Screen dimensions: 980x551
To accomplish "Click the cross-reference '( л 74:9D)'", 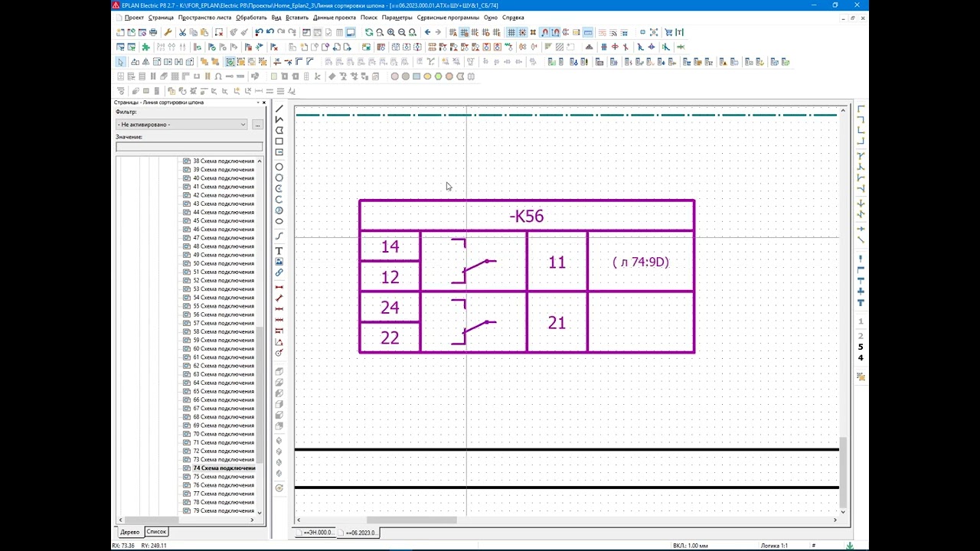I will pos(641,262).
